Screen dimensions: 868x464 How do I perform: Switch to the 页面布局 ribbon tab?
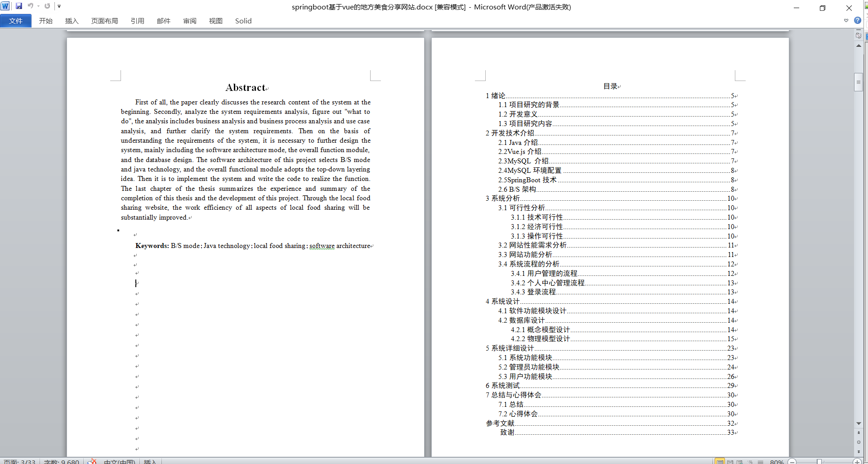coord(104,21)
